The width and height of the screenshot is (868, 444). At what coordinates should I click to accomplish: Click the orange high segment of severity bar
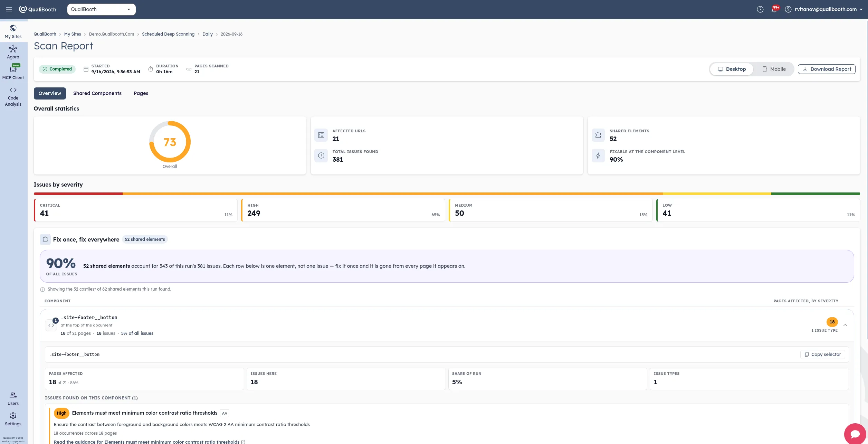click(393, 194)
